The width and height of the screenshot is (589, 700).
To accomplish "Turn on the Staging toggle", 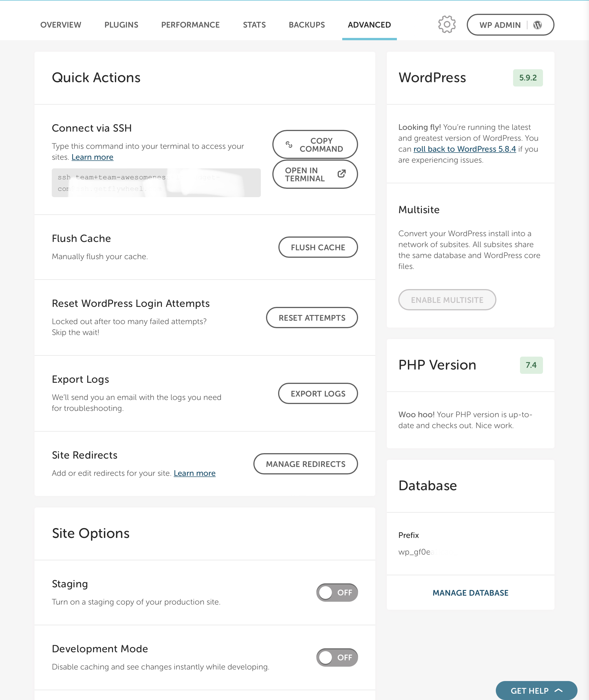I will tap(336, 593).
